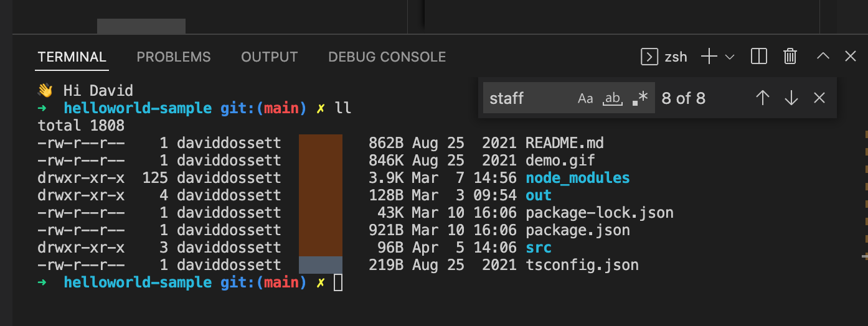Select the TERMINAL tab
The height and width of the screenshot is (326, 868).
72,57
